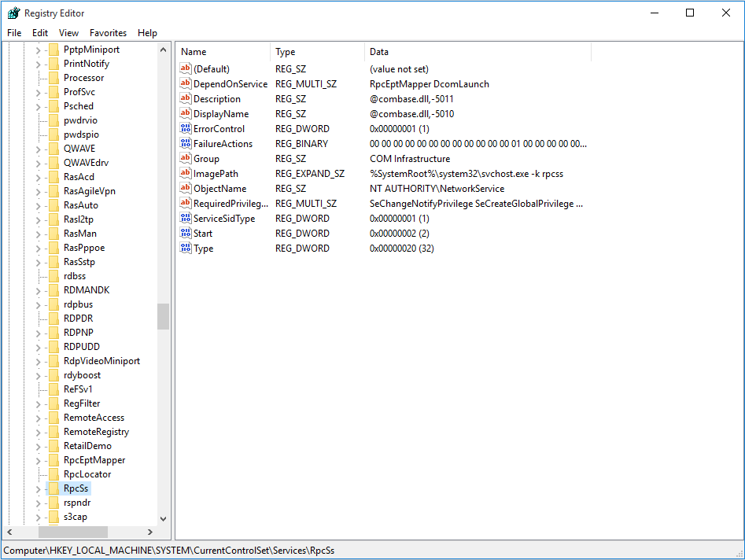The width and height of the screenshot is (745, 560).
Task: Open the Help menu
Action: click(x=147, y=33)
